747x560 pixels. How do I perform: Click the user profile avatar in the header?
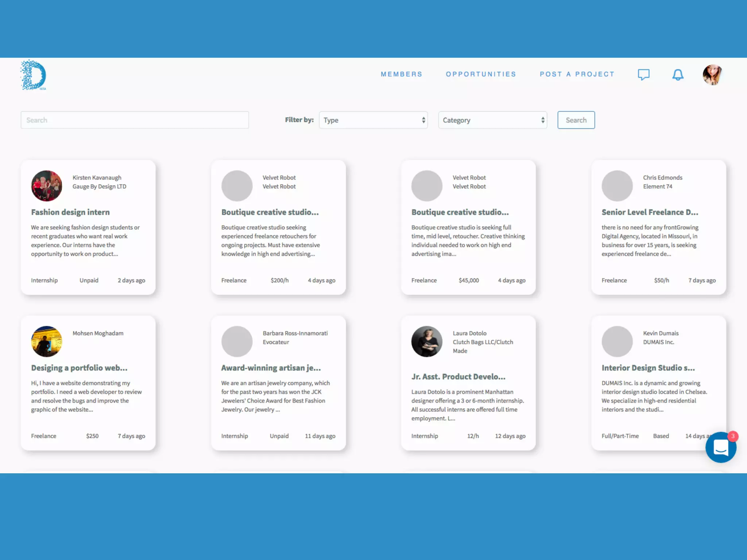coord(712,75)
